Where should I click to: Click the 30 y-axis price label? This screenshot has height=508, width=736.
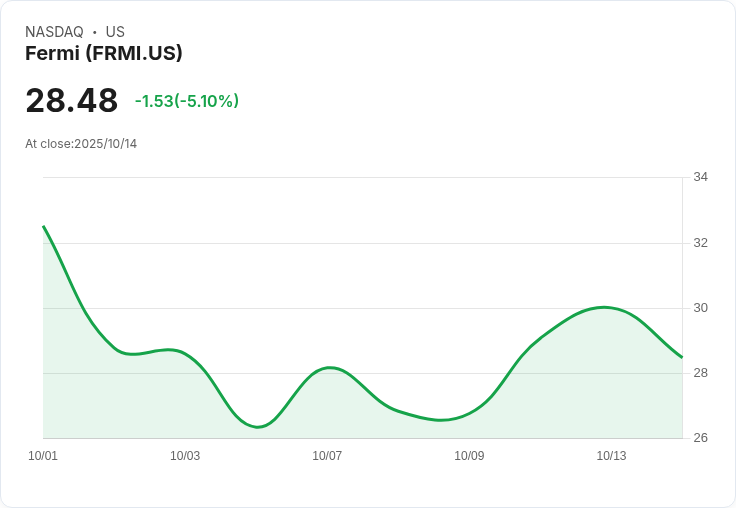(700, 308)
